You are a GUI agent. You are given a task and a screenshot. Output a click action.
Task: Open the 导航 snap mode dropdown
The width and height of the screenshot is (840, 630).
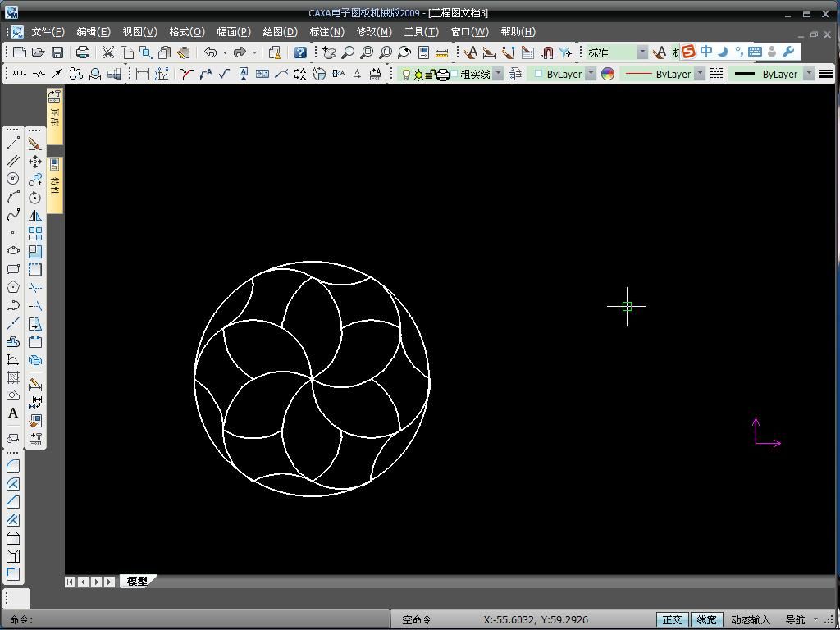pos(816,619)
